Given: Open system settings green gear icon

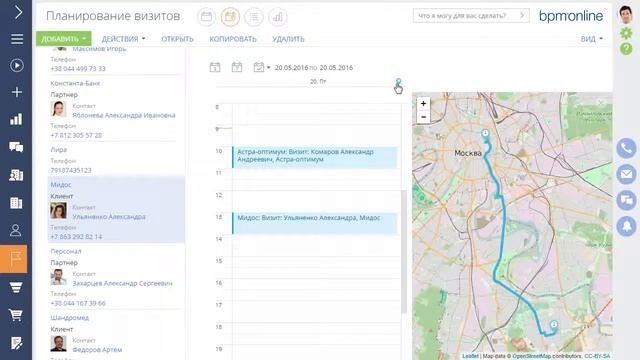Looking at the screenshot, I should pyautogui.click(x=626, y=33).
